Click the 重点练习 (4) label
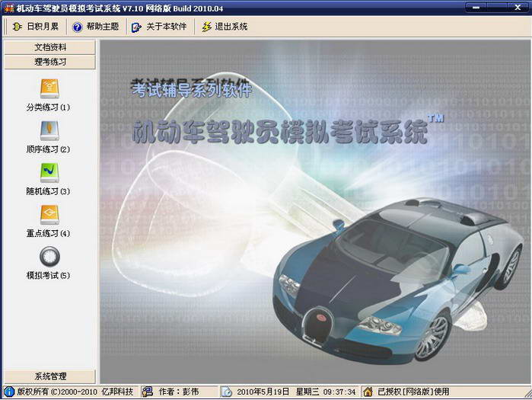This screenshot has height=400, width=532. (48, 234)
